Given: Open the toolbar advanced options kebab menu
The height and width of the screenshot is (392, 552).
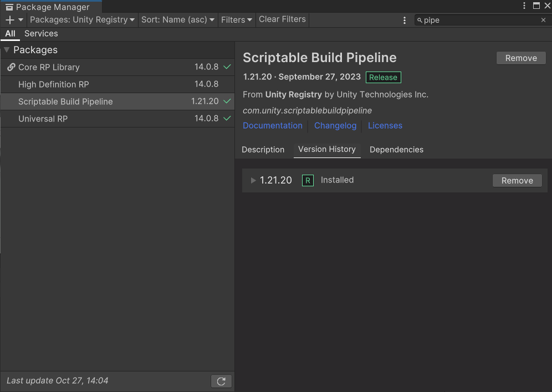Looking at the screenshot, I should [404, 21].
